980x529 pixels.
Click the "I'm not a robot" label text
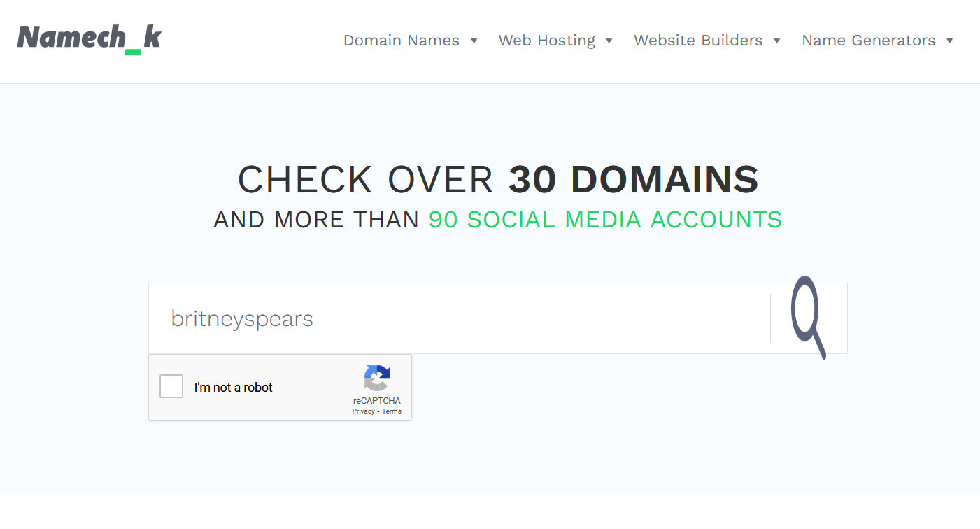point(233,388)
